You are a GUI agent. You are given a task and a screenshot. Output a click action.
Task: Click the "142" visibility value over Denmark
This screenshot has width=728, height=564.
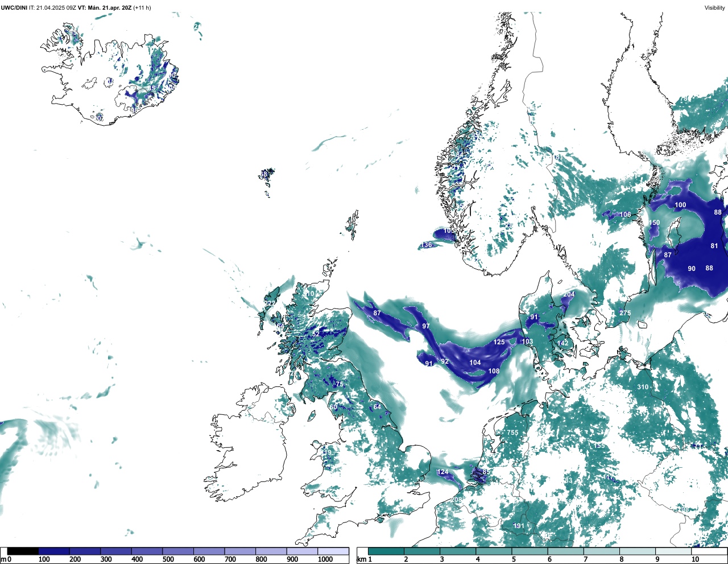click(x=562, y=343)
